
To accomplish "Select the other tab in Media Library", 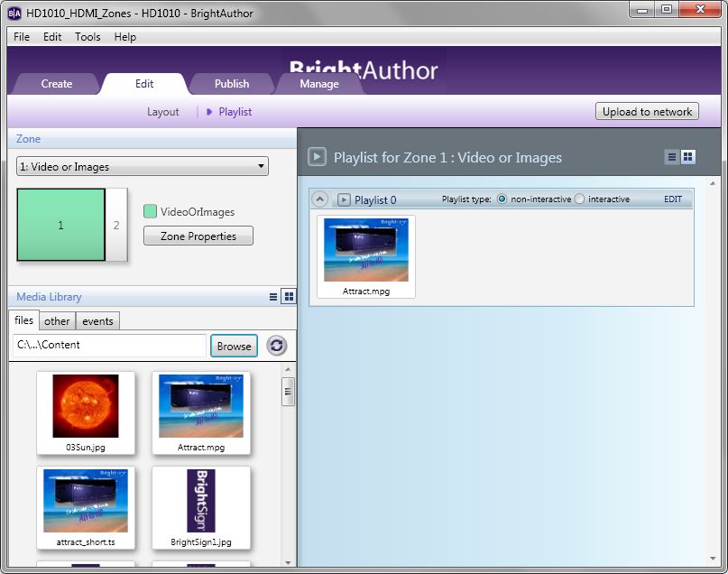I will (57, 321).
